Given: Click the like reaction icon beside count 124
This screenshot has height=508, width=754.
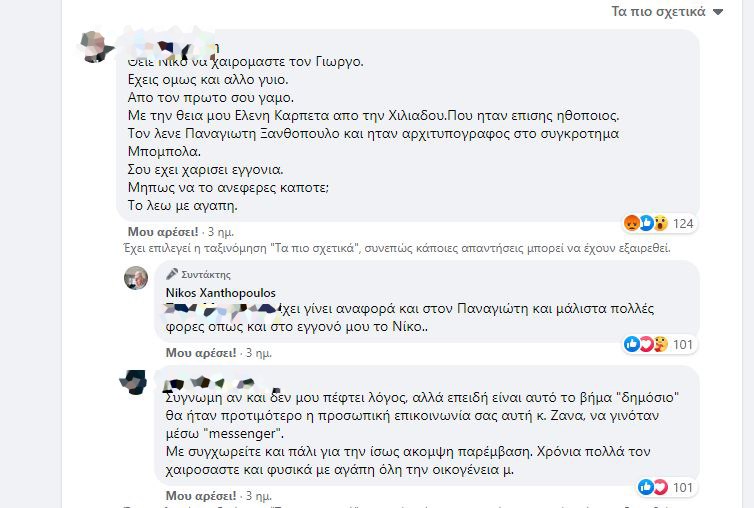Looking at the screenshot, I should [646, 223].
